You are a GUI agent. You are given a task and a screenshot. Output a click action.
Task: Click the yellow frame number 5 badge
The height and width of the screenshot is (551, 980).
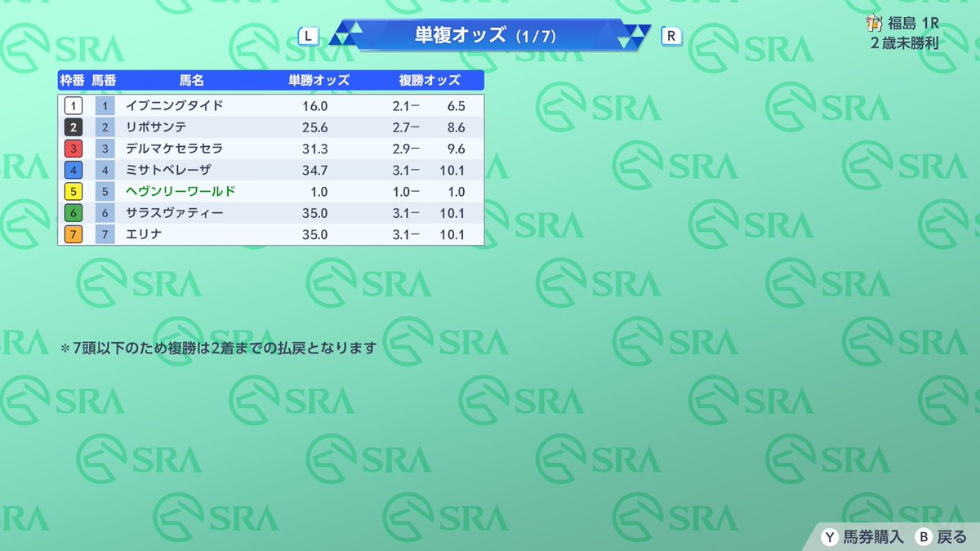tap(73, 192)
